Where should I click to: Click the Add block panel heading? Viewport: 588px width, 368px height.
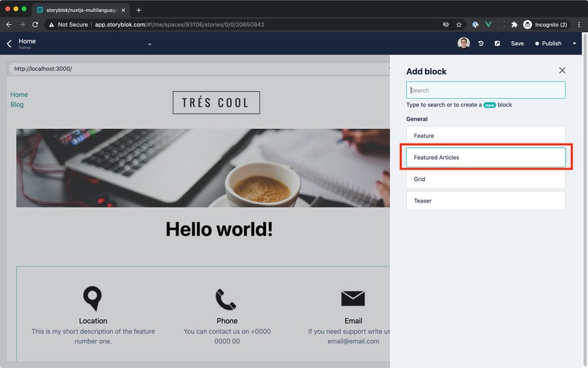click(426, 71)
